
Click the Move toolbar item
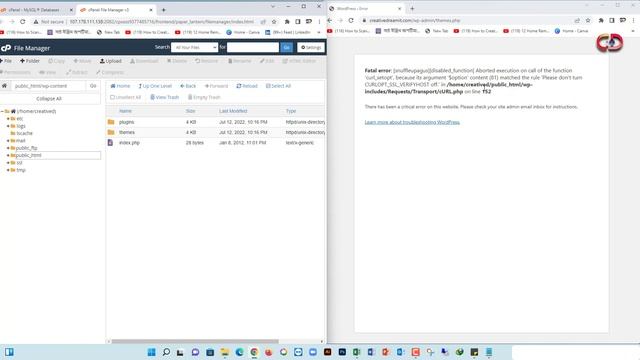[x=82, y=61]
